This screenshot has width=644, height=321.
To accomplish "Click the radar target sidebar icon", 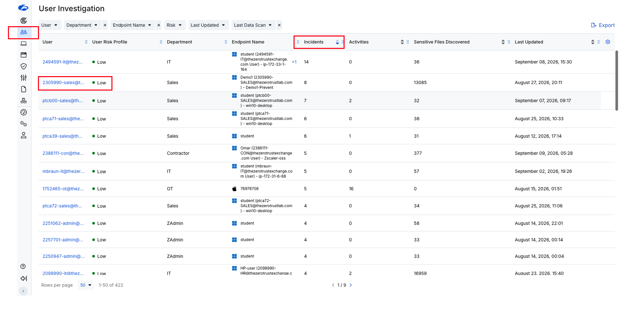I will pos(23,21).
